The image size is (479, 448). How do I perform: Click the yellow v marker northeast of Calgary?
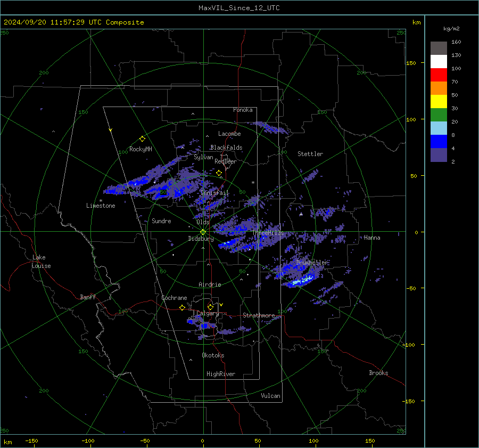click(221, 305)
